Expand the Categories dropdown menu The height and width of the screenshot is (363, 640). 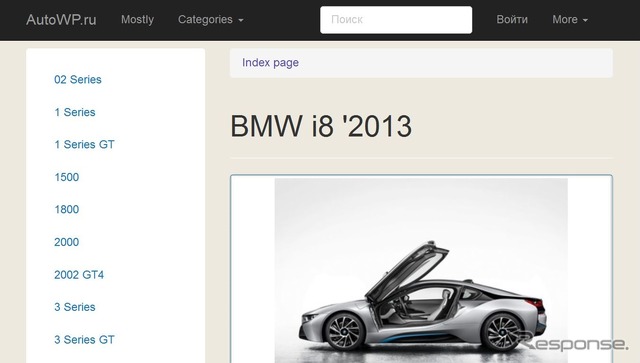tap(211, 20)
